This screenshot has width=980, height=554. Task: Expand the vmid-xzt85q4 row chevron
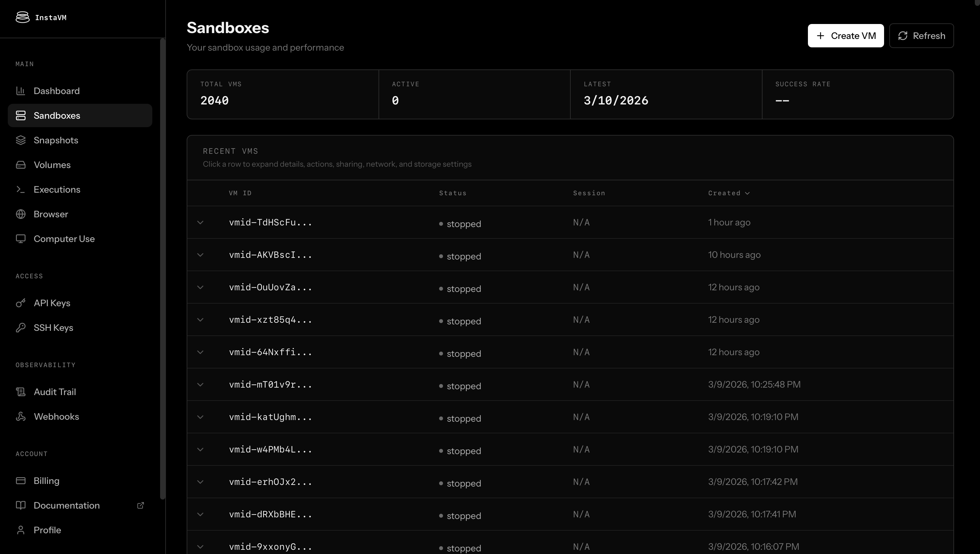(x=201, y=320)
